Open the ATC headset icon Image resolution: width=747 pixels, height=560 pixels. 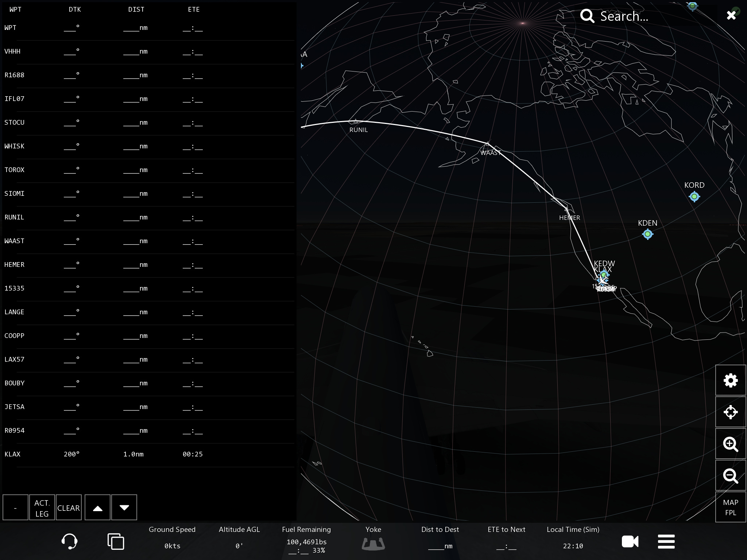(69, 541)
